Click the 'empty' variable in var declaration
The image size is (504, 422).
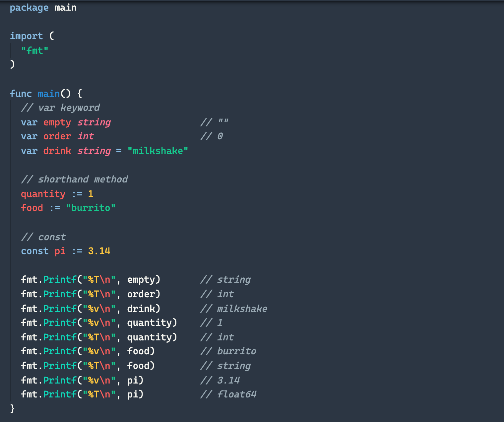click(57, 122)
